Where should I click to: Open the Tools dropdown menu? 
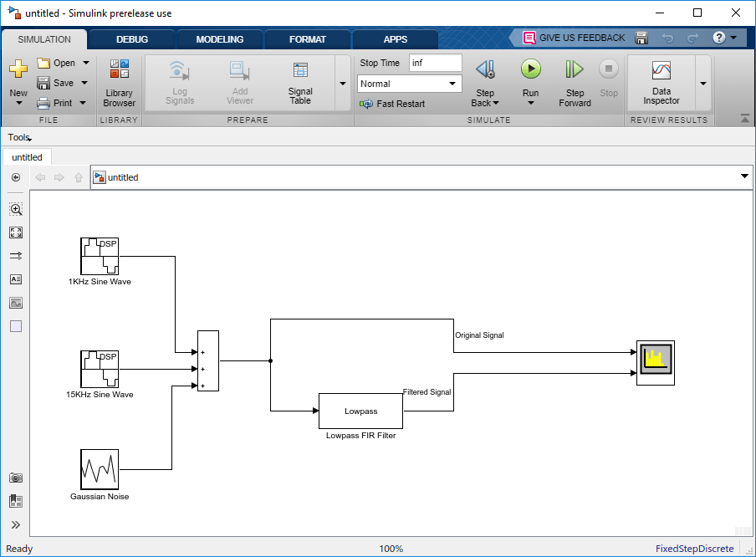pos(20,138)
